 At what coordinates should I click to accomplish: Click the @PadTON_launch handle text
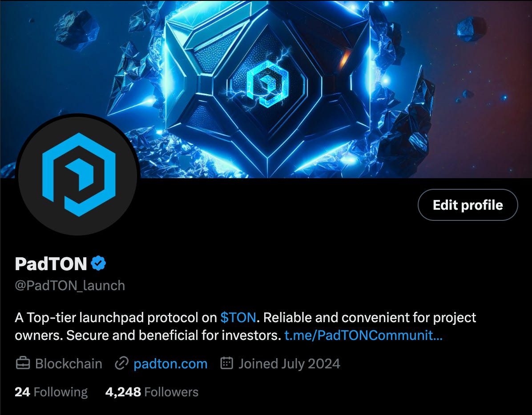click(x=70, y=286)
